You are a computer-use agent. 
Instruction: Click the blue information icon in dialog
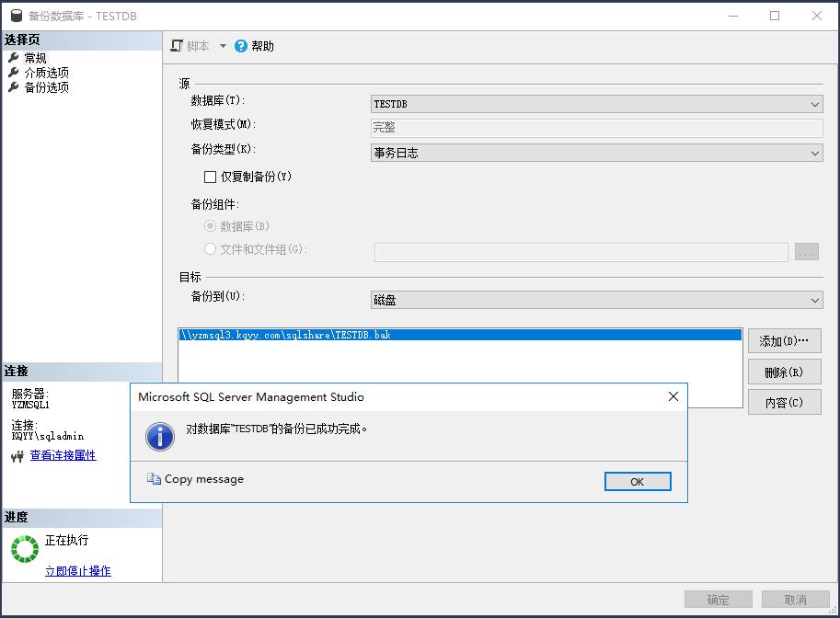160,436
